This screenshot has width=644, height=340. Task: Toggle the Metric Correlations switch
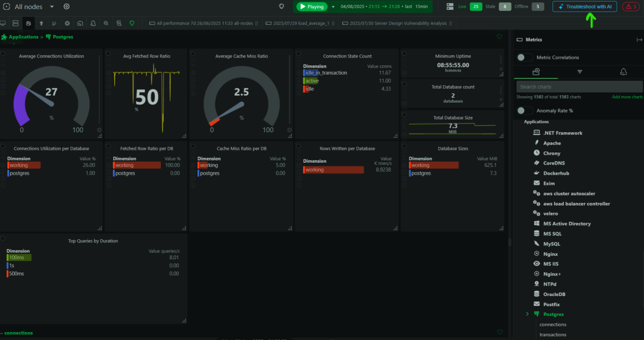click(x=525, y=57)
